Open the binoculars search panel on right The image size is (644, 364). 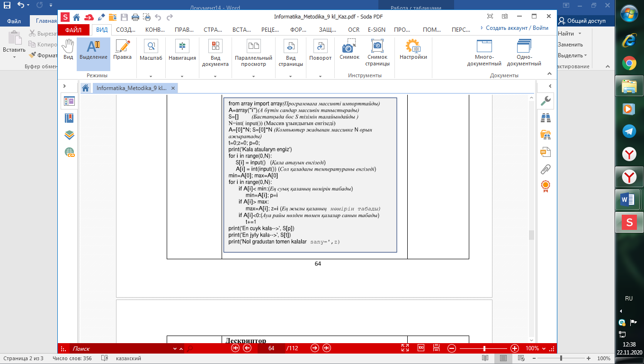coord(546,118)
